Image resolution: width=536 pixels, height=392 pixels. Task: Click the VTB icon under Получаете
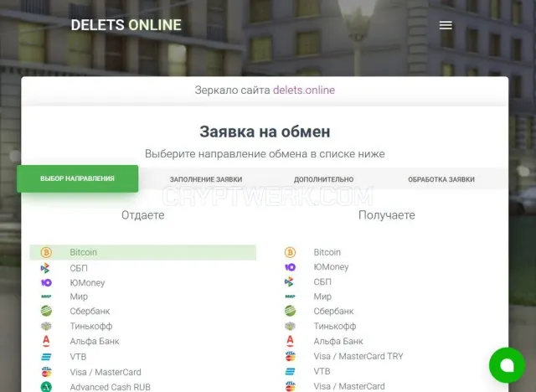coord(290,371)
